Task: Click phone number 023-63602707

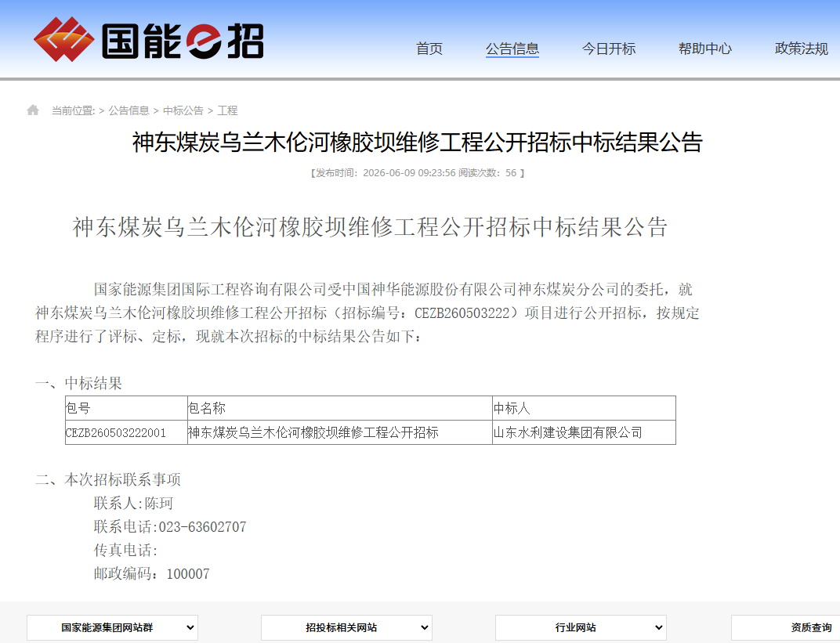Action: 202,527
